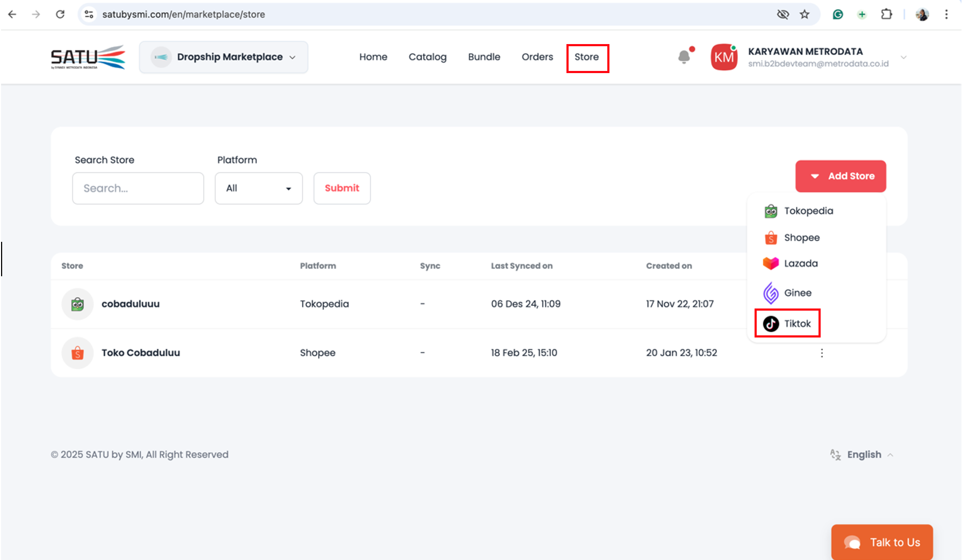This screenshot has width=962, height=560.
Task: Click the notification bell icon
Action: [684, 56]
